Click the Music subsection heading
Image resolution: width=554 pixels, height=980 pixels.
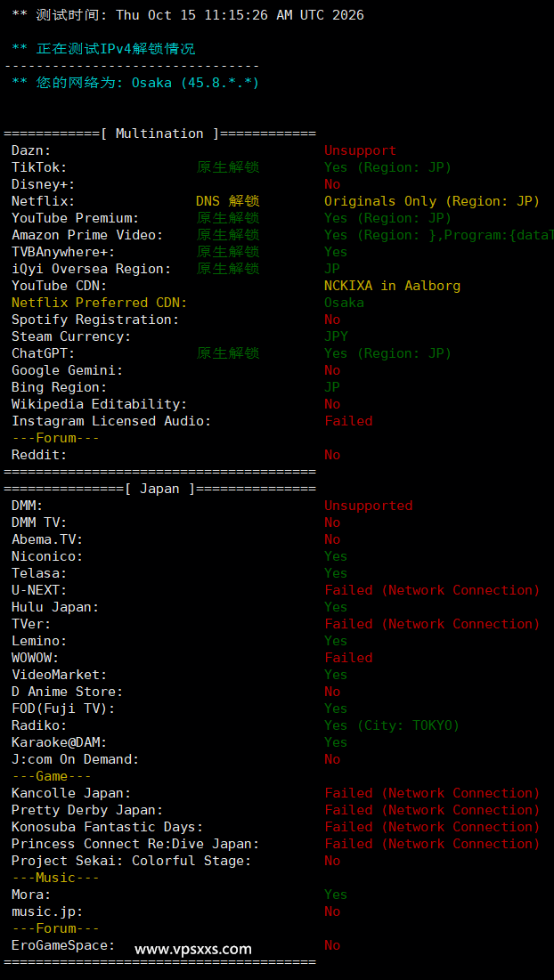pyautogui.click(x=55, y=878)
